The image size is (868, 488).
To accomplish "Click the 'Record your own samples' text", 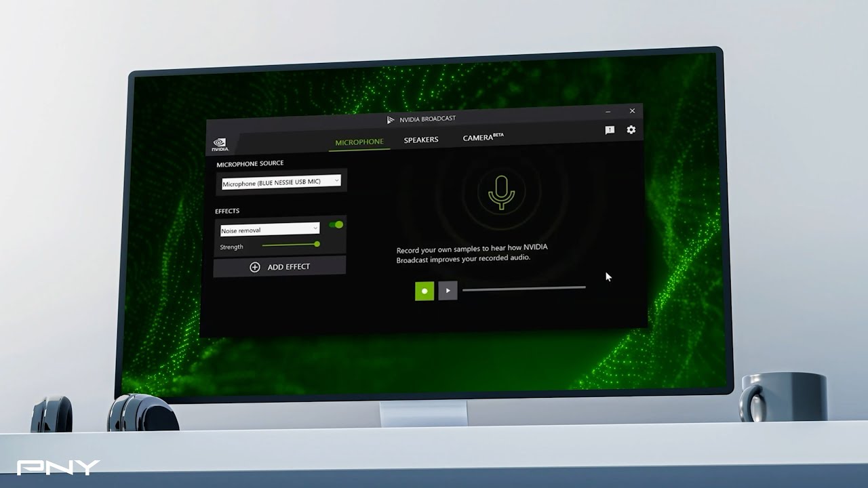I will tap(472, 253).
